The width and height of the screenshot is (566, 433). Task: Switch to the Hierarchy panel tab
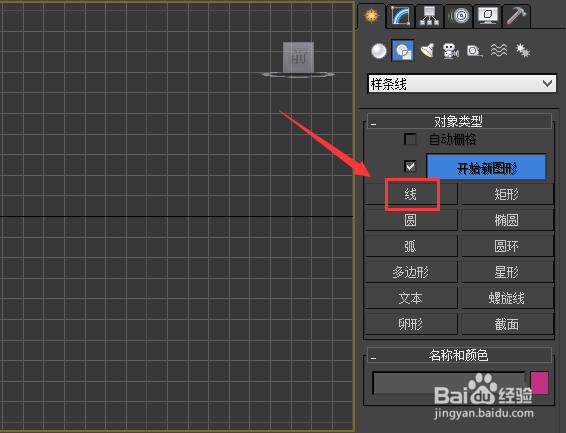pyautogui.click(x=429, y=16)
